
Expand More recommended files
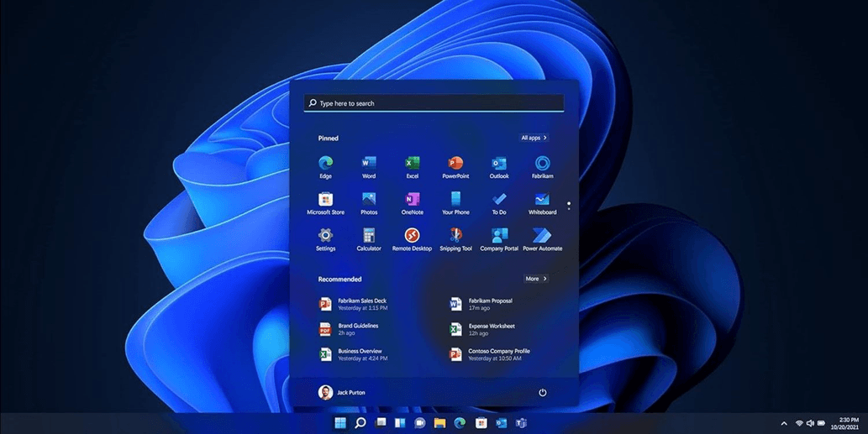pos(535,279)
